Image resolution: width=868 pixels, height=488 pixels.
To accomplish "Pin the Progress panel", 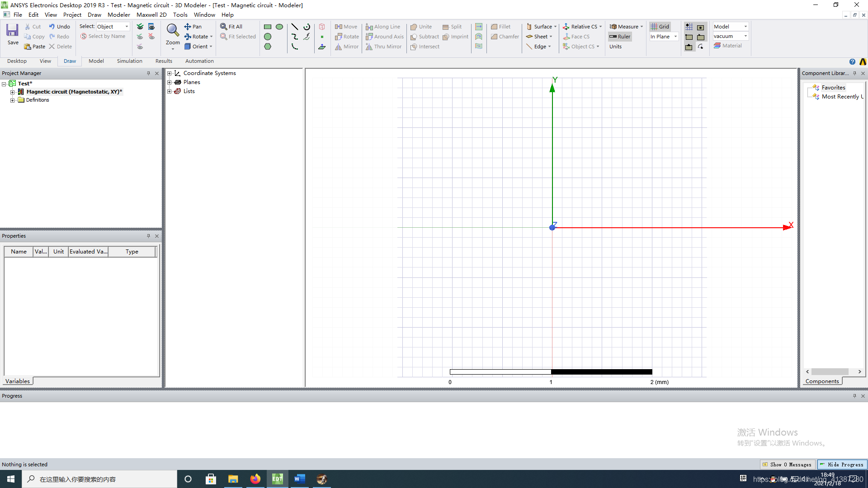I will tap(854, 396).
